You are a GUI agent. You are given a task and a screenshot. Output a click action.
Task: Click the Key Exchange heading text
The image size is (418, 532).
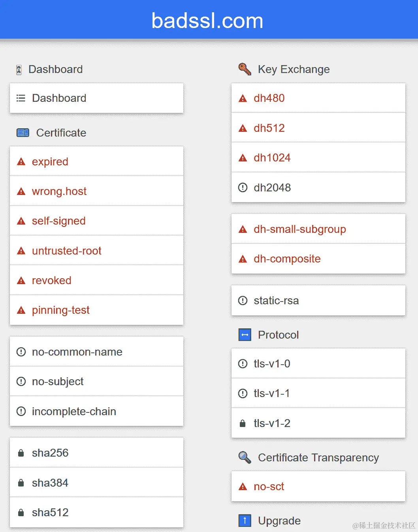click(294, 69)
